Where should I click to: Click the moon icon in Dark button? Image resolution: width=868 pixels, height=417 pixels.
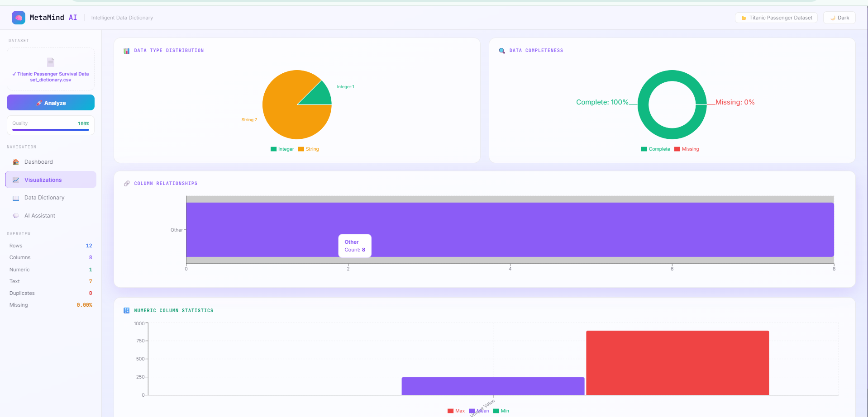point(833,18)
